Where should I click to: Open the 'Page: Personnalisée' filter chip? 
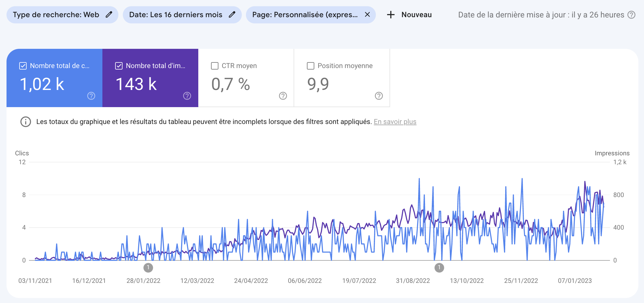305,15
